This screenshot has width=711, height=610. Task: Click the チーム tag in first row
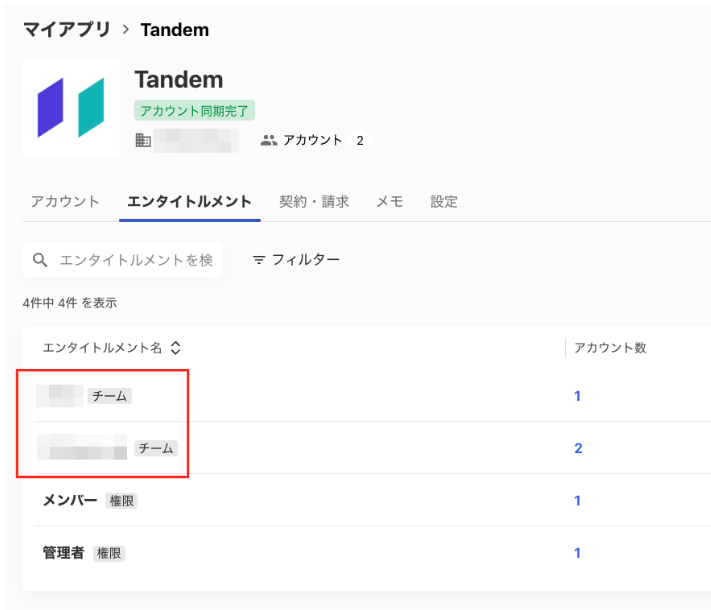[110, 396]
